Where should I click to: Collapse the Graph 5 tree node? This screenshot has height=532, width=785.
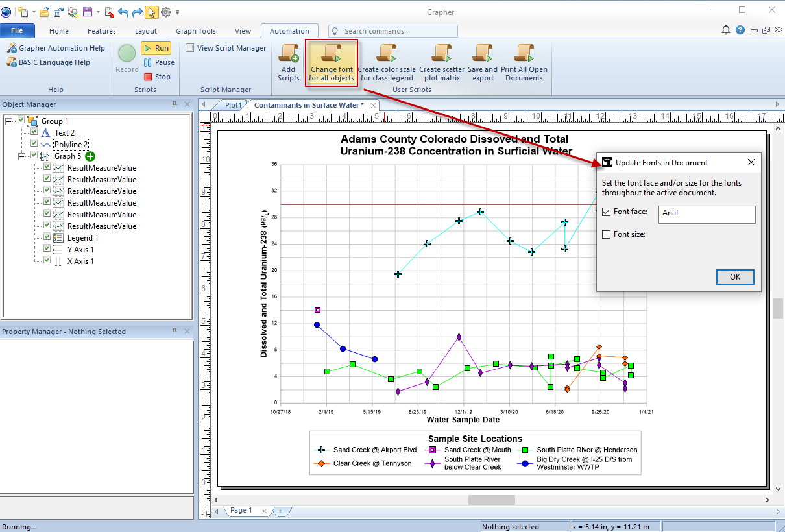click(x=22, y=156)
